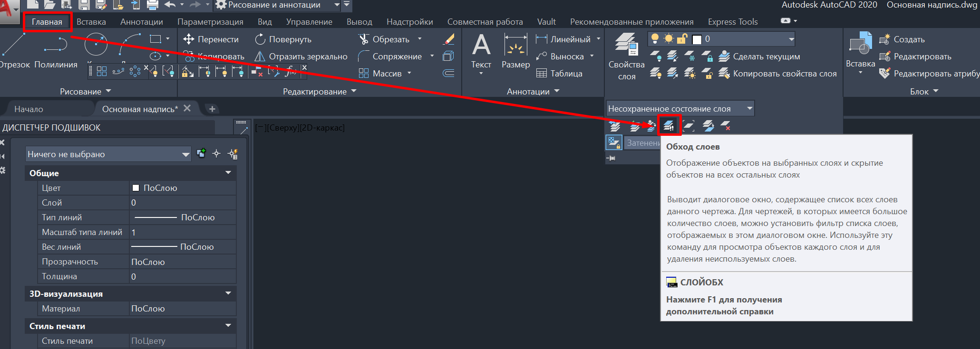Click Редактировать block button
This screenshot has height=349, width=980.
[x=915, y=57]
